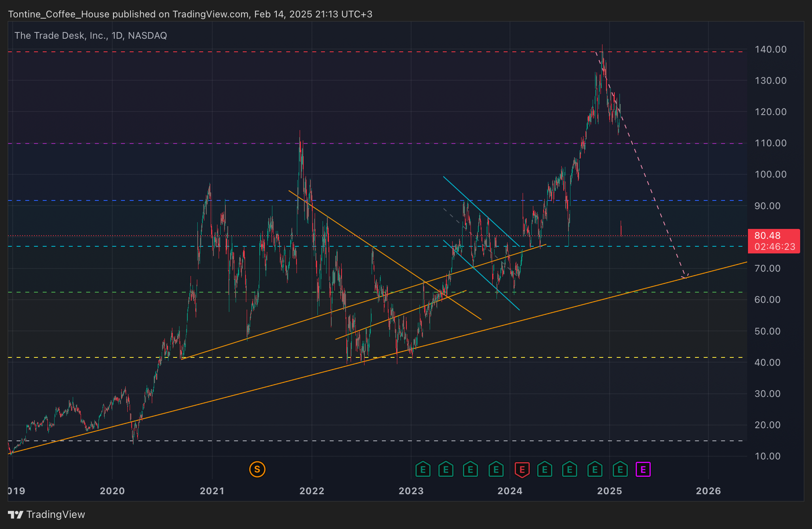Click the countdown timer 02:46:23
812x529 pixels.
point(774,247)
